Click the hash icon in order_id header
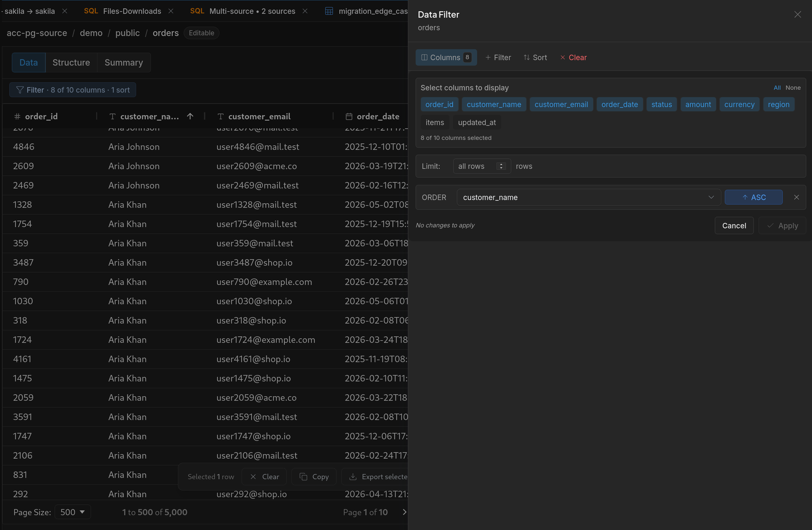This screenshot has height=530, width=812. [17, 116]
